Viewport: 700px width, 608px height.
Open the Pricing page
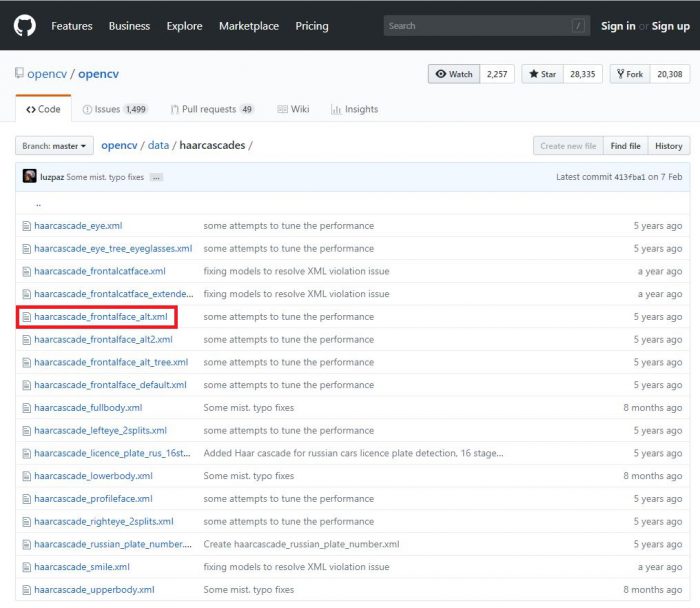click(x=312, y=26)
